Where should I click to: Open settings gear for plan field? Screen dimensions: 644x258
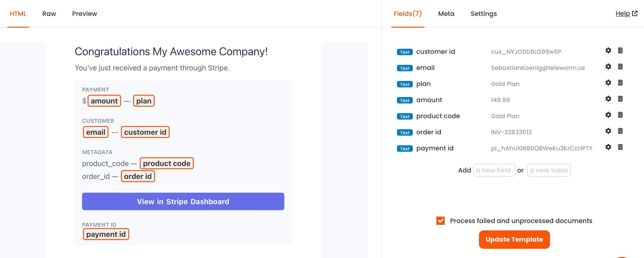pos(608,83)
